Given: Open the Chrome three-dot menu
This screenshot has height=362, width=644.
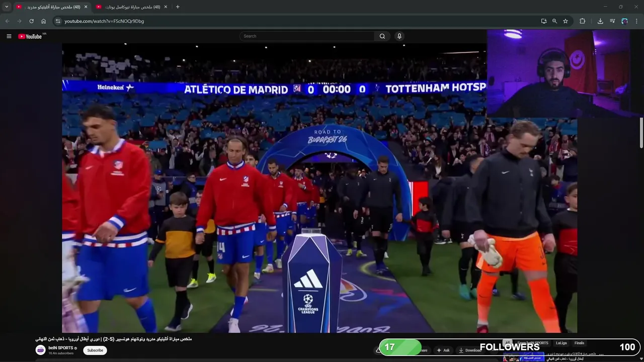Looking at the screenshot, I should [636, 21].
